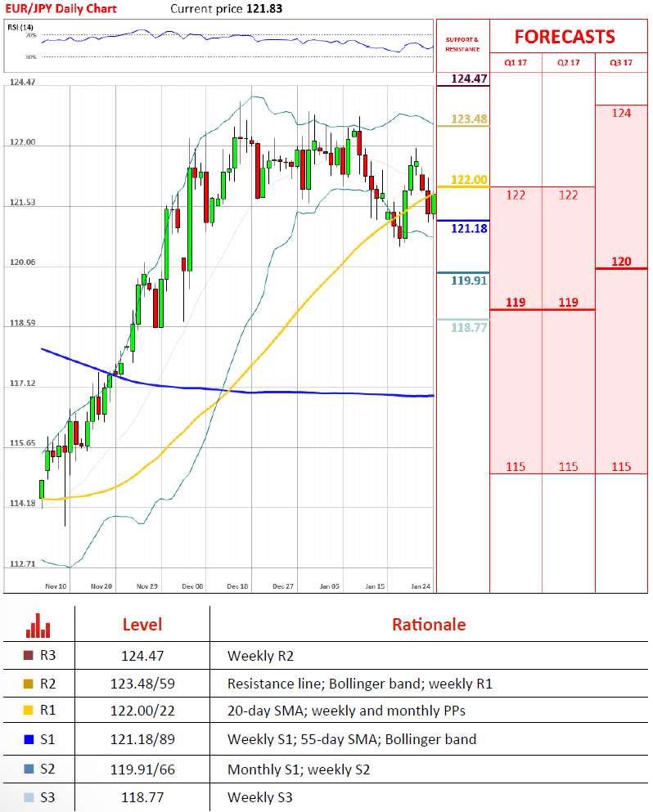This screenshot has height=812, width=653.
Task: Click the Q1 17 low forecast 115
Action: tap(516, 467)
